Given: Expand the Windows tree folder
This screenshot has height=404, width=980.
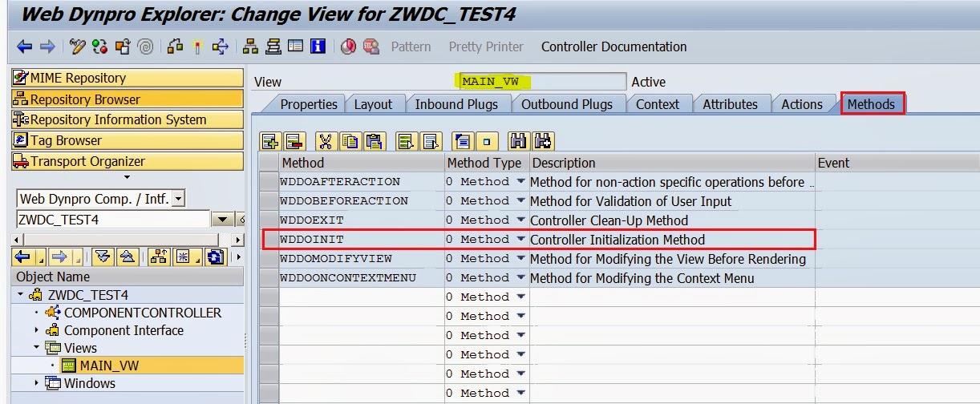Looking at the screenshot, I should 36,383.
